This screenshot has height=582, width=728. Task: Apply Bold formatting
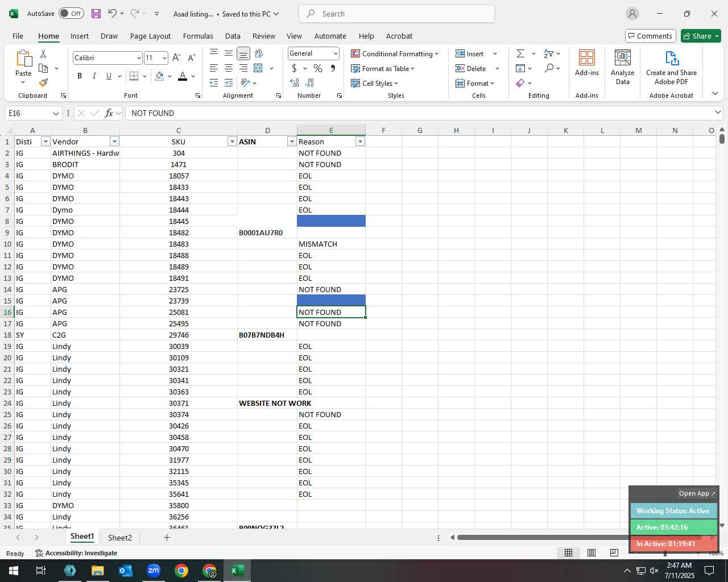pyautogui.click(x=80, y=76)
